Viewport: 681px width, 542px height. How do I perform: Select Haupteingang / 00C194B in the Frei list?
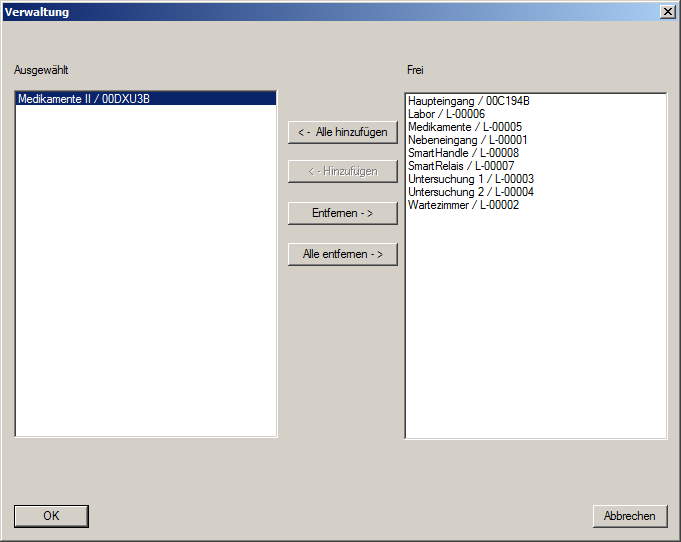pyautogui.click(x=468, y=101)
